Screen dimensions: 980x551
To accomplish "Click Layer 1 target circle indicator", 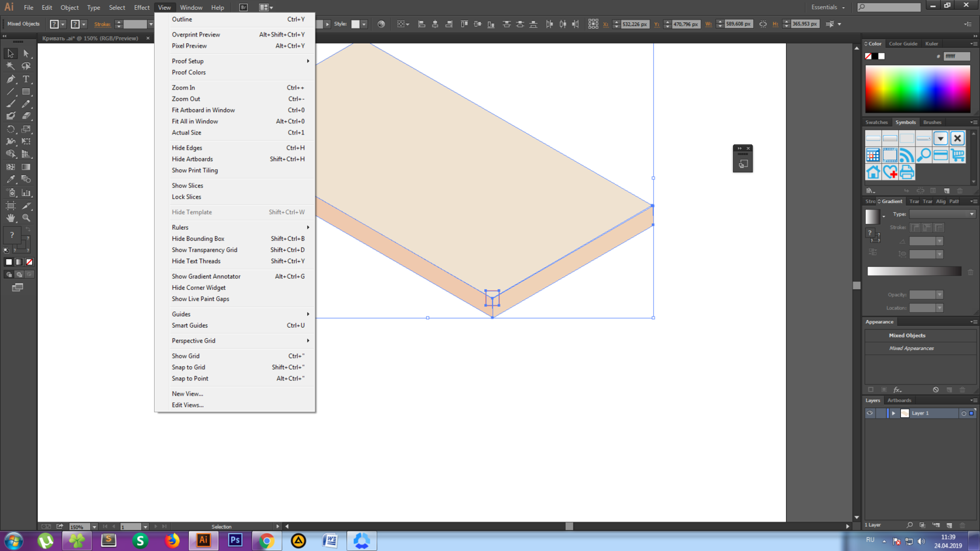I will [x=963, y=413].
